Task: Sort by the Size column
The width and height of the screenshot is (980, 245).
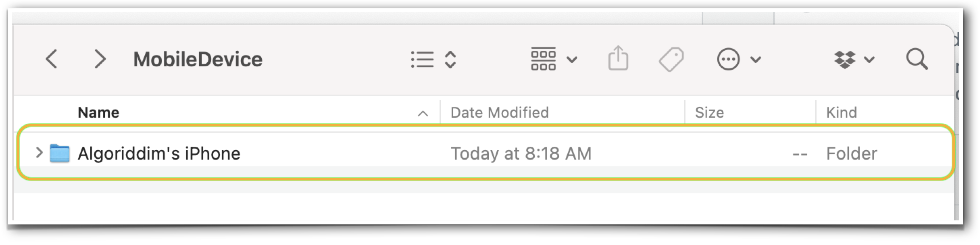Action: click(710, 112)
